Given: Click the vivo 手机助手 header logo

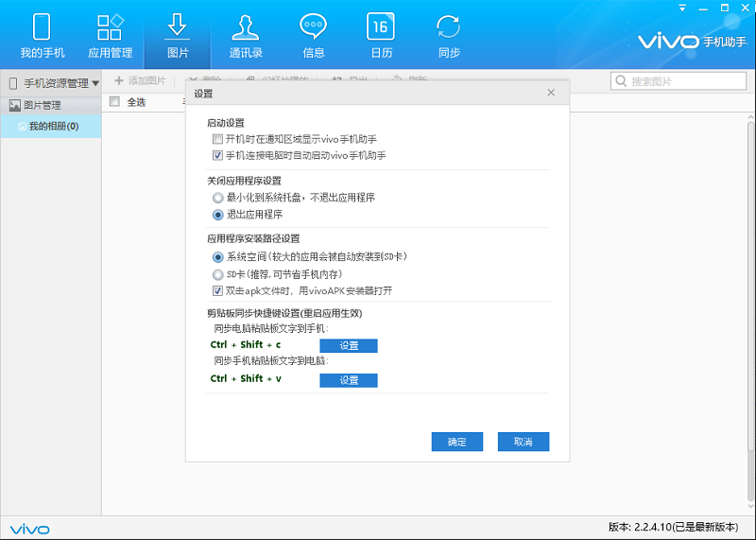Looking at the screenshot, I should pyautogui.click(x=693, y=42).
